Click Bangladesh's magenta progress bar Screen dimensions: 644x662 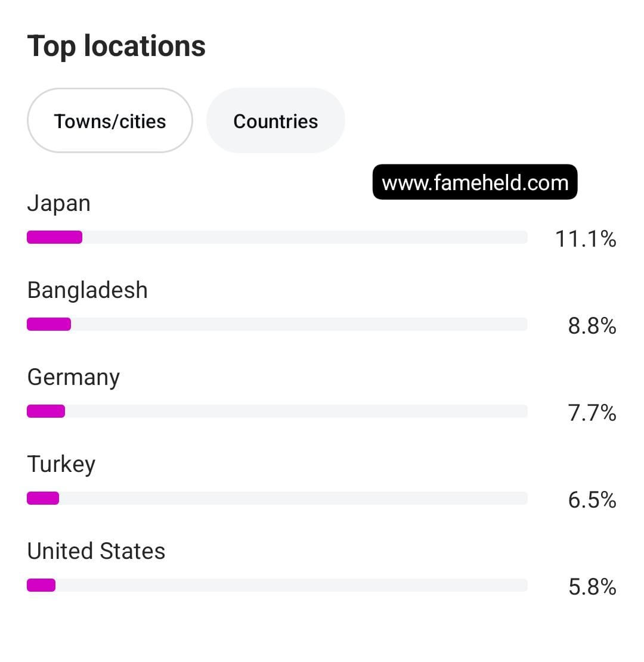49,324
